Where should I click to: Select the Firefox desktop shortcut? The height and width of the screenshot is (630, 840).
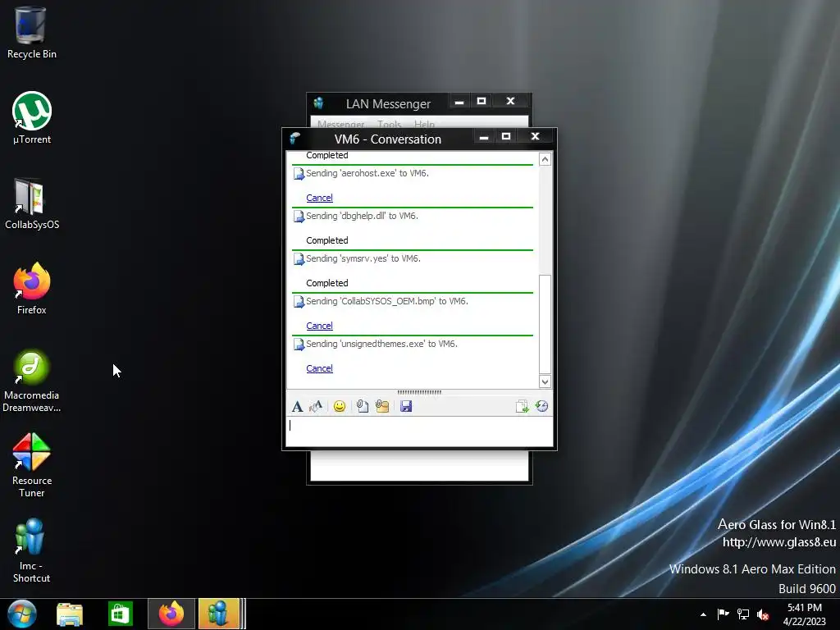[32, 289]
